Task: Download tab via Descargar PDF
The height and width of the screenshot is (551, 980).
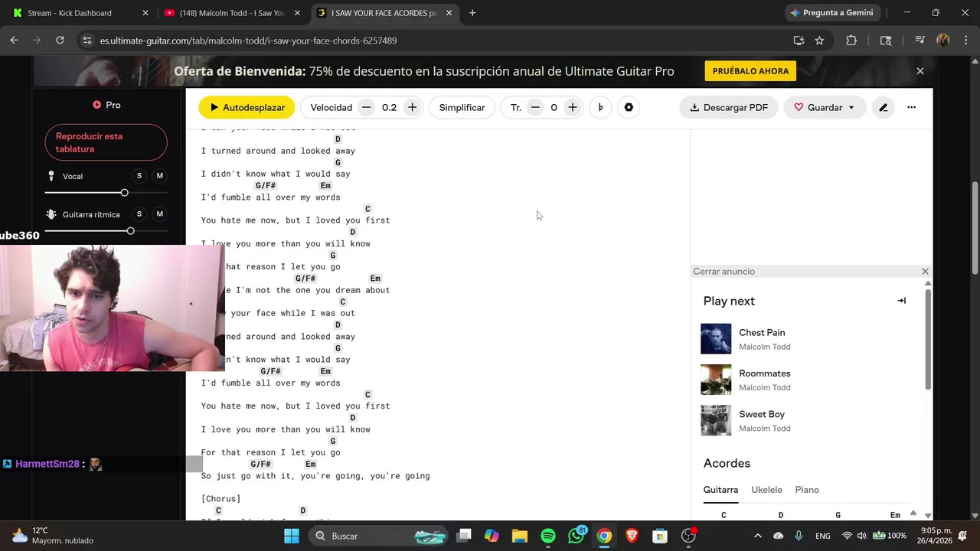Action: pyautogui.click(x=729, y=108)
